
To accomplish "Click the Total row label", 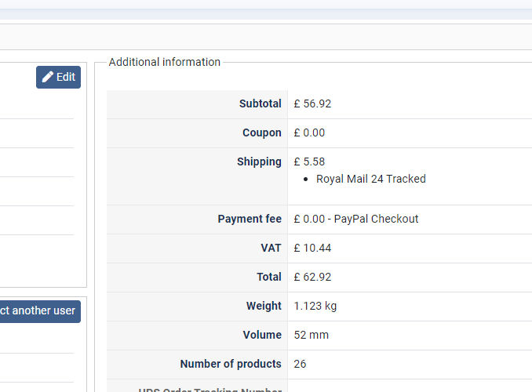I will click(x=268, y=277).
